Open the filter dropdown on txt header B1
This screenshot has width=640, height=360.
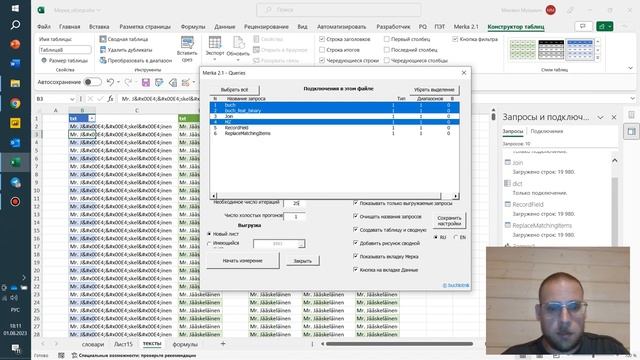click(92, 118)
